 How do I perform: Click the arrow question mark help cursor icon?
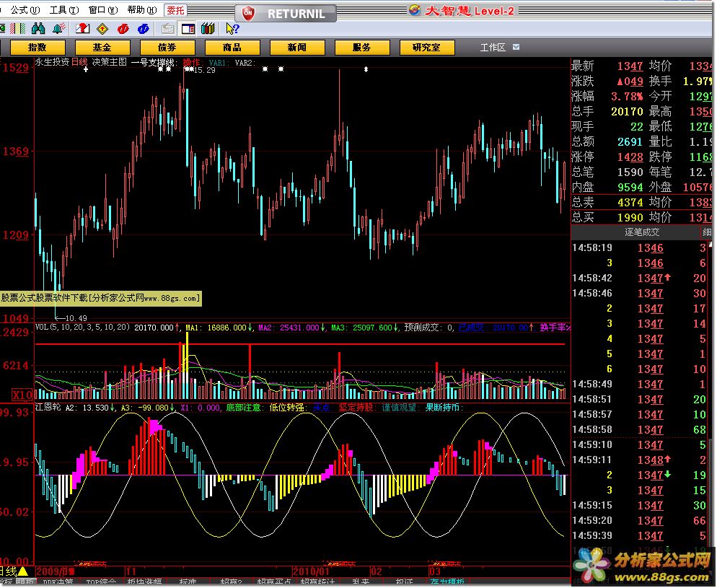click(x=232, y=29)
